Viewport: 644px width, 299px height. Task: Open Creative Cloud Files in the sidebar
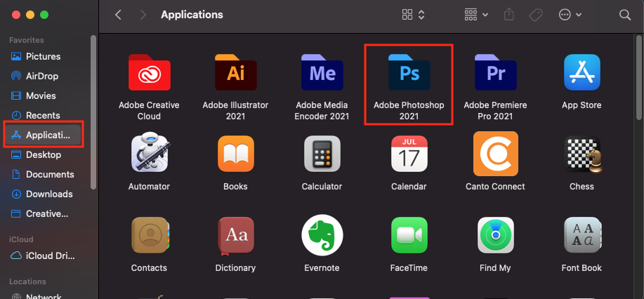43,213
